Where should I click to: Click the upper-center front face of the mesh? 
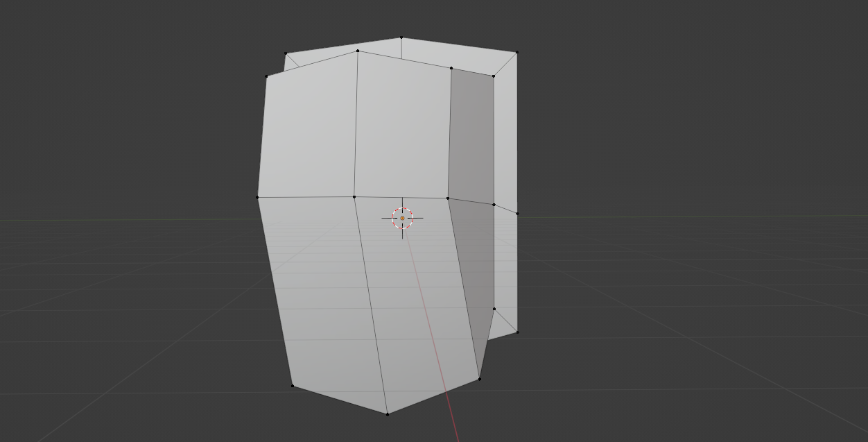pos(402,128)
